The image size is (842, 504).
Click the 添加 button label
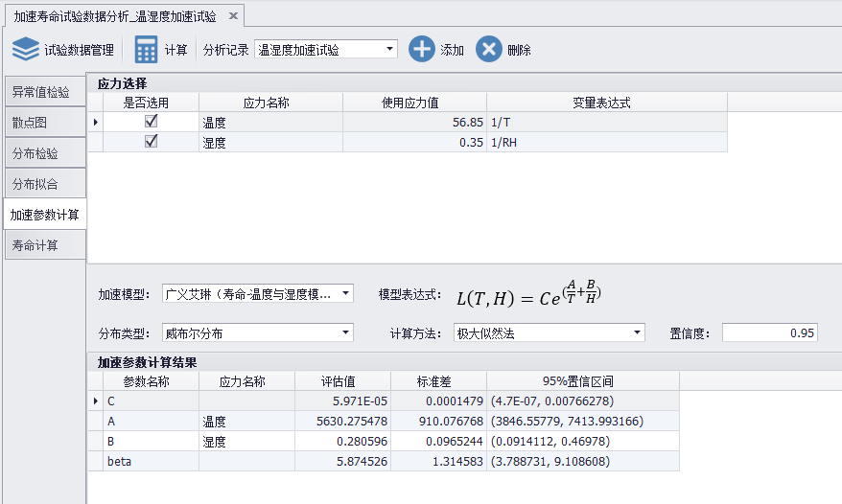click(452, 51)
